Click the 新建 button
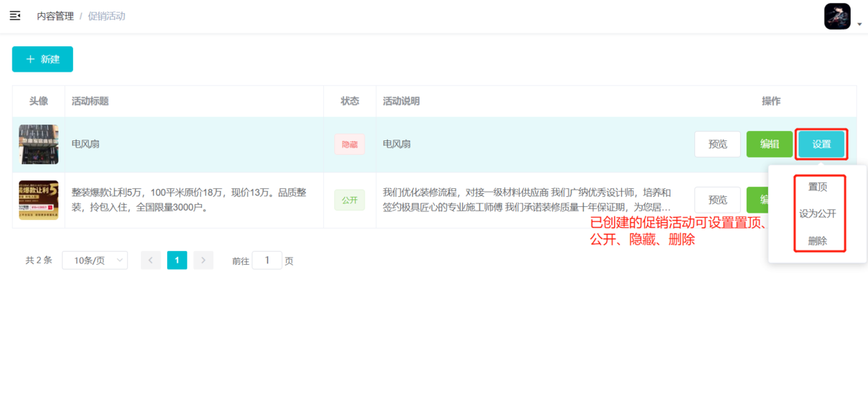 [43, 59]
